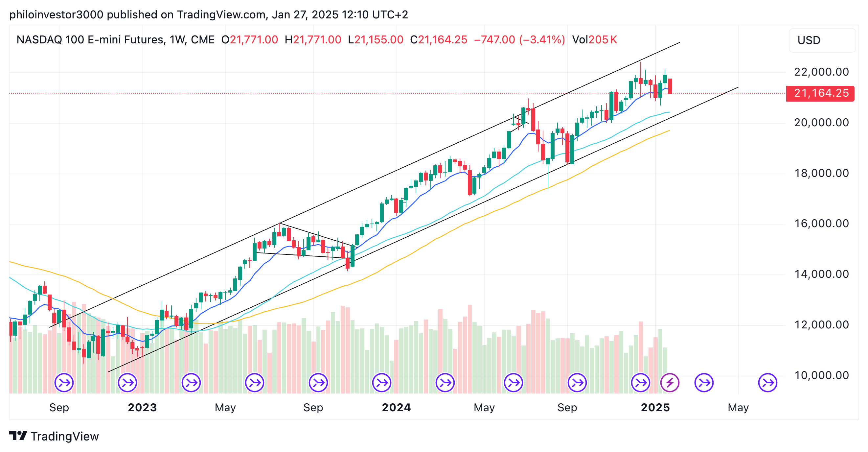Click the TradingView logo icon at bottom
Image resolution: width=868 pixels, height=452 pixels.
tap(18, 436)
